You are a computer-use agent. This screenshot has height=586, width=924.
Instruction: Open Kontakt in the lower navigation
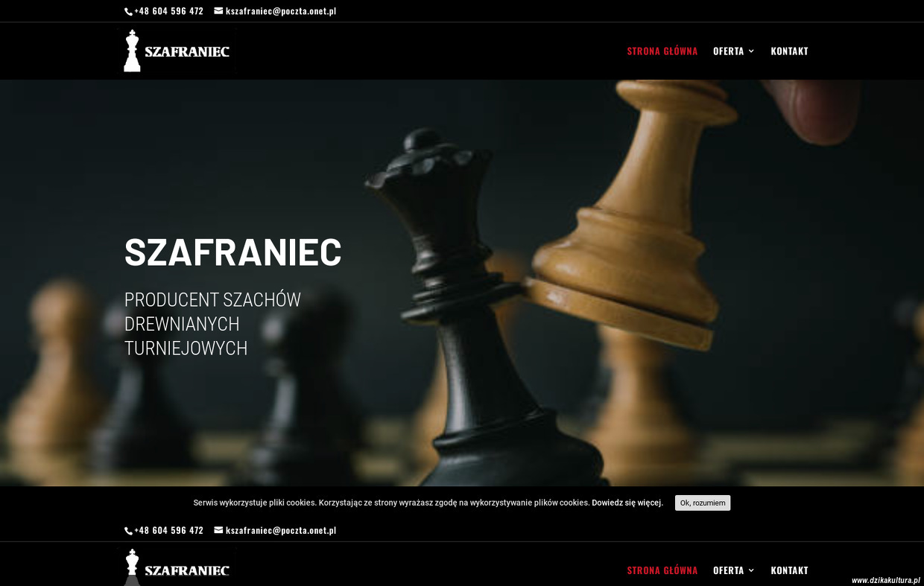point(789,570)
